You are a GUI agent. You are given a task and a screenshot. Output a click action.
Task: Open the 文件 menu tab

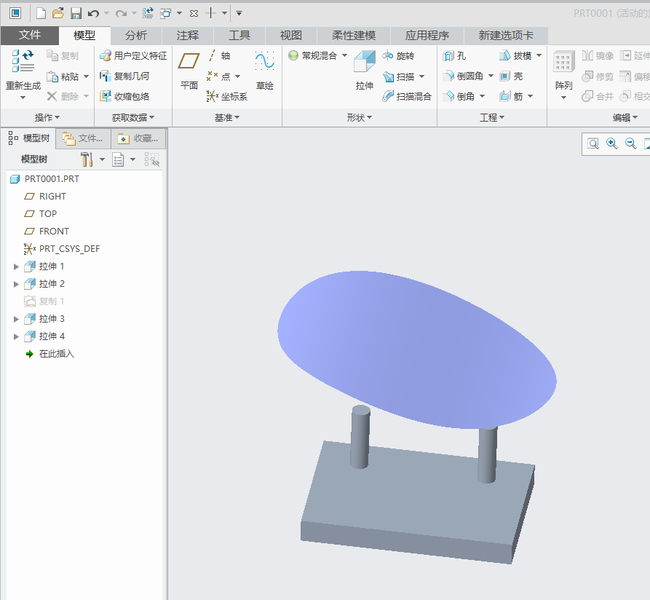coord(30,35)
